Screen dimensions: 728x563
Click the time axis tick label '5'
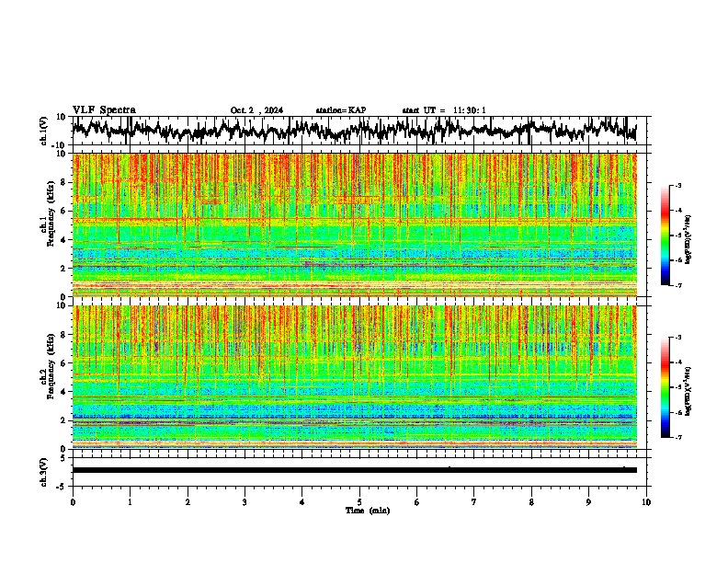(x=359, y=502)
